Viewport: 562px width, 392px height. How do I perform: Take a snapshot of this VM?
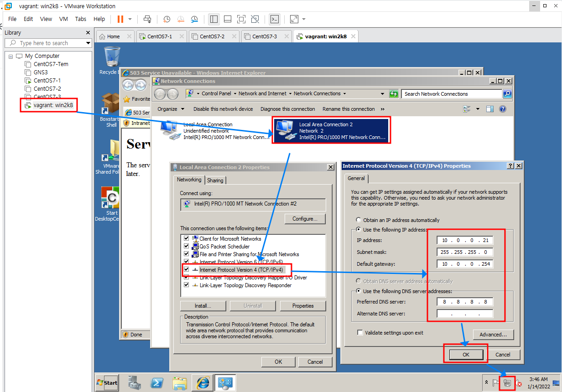[167, 19]
